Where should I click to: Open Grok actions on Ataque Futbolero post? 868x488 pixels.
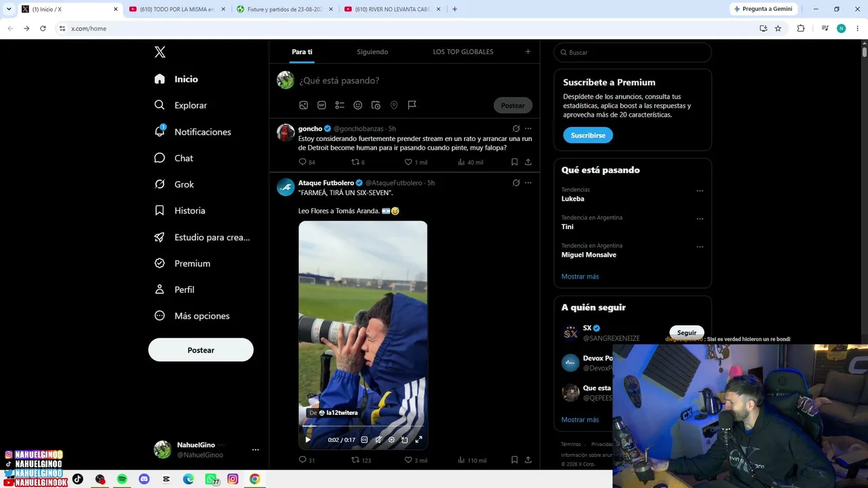[516, 182]
